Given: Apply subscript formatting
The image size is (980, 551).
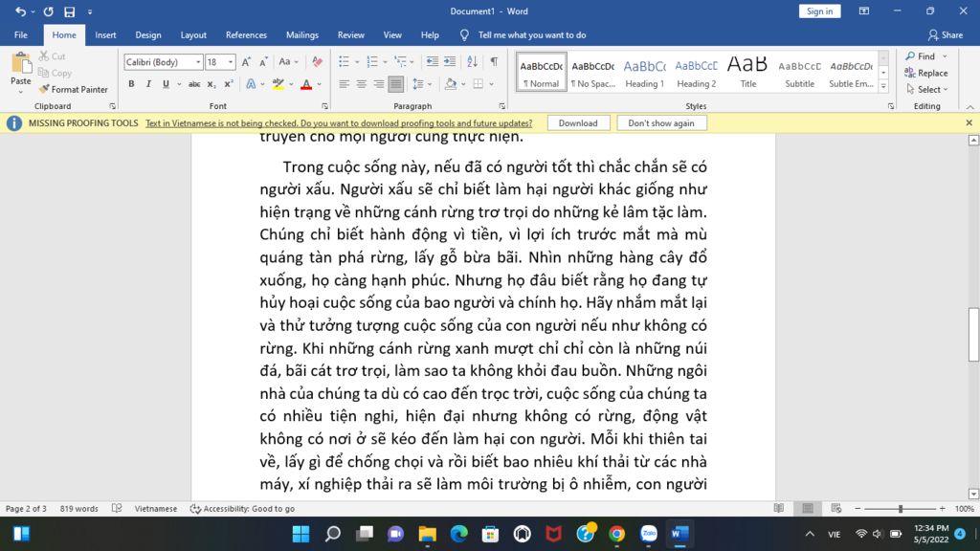Looking at the screenshot, I should (x=212, y=84).
